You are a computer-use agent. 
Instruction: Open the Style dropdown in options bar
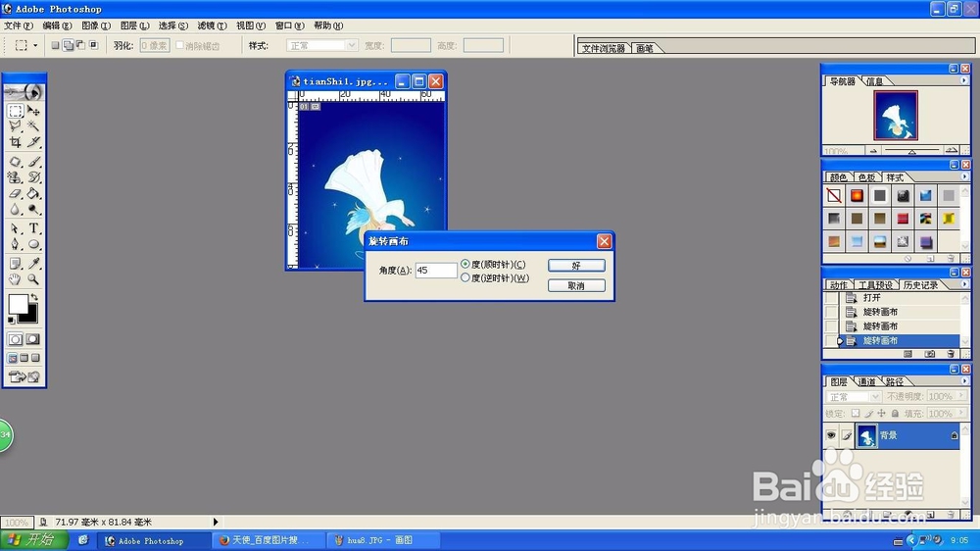pos(351,46)
